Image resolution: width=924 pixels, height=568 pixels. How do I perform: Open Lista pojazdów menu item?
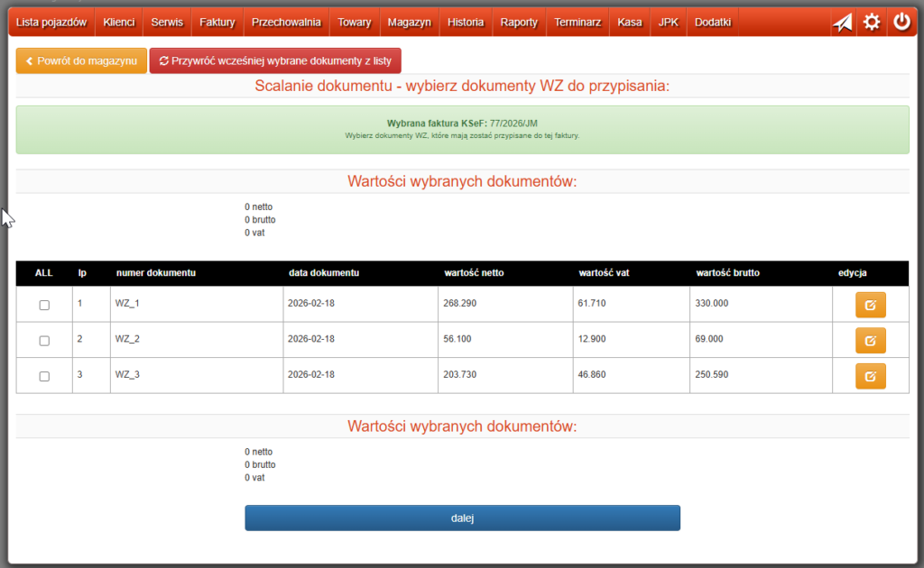(x=51, y=22)
